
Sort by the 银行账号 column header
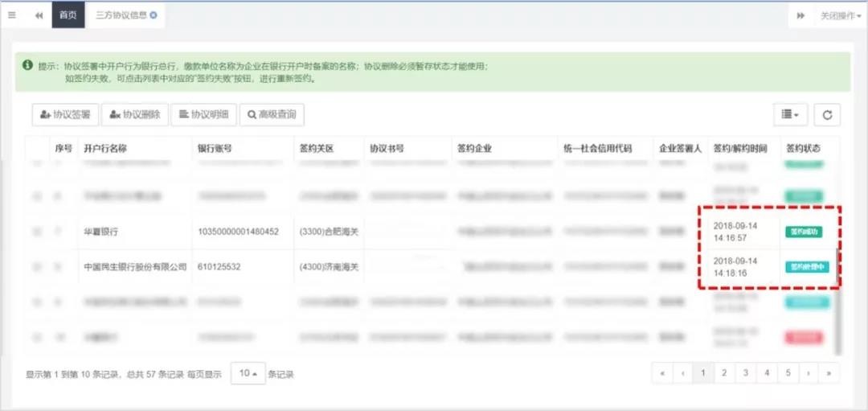pos(215,149)
